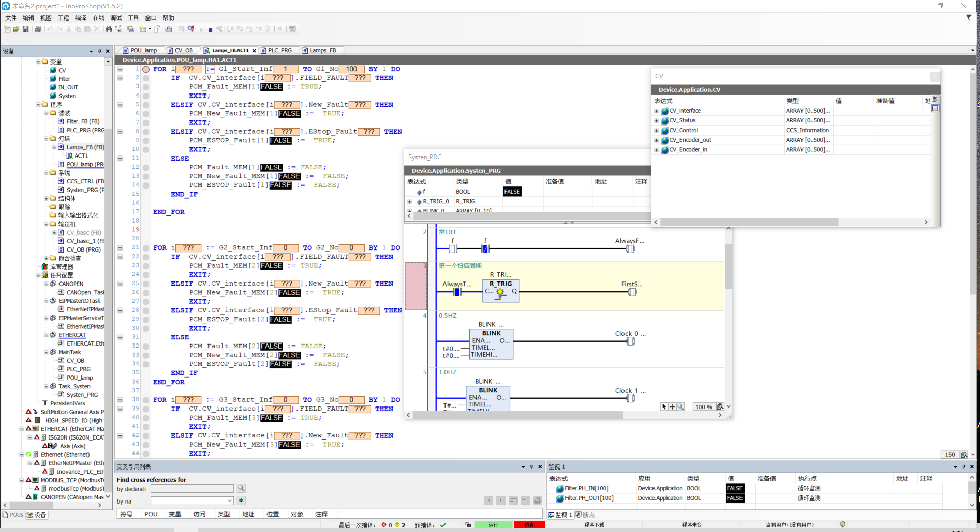Toggle breakpoint circle on code line 8
Viewport: 980px width, 532px height.
pyautogui.click(x=146, y=132)
